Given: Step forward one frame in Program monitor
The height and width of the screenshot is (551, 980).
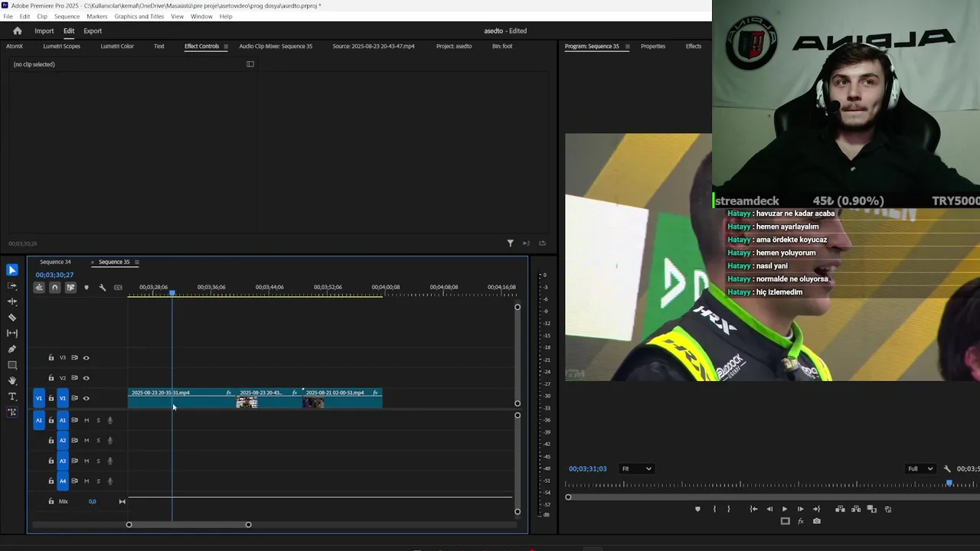Looking at the screenshot, I should click(x=801, y=509).
